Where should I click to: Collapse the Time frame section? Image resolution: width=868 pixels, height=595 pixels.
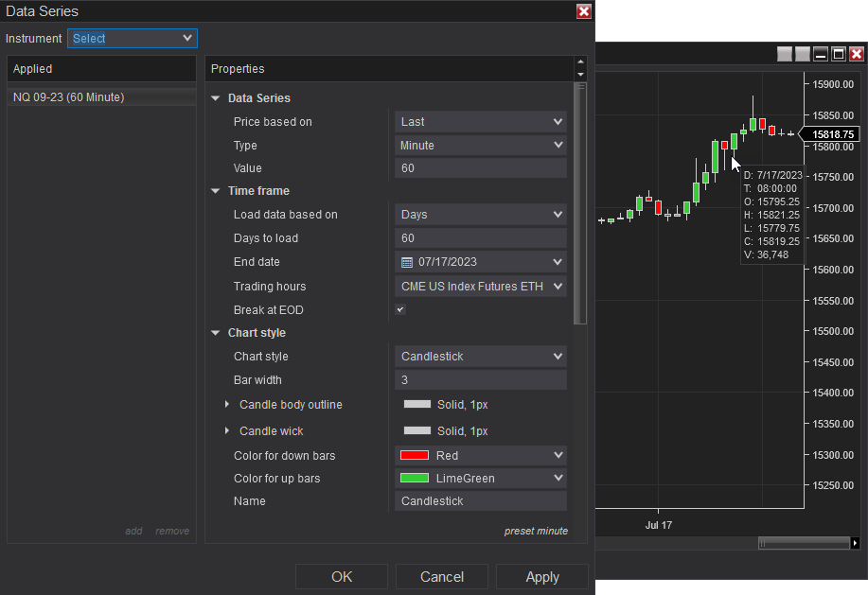[x=215, y=191]
